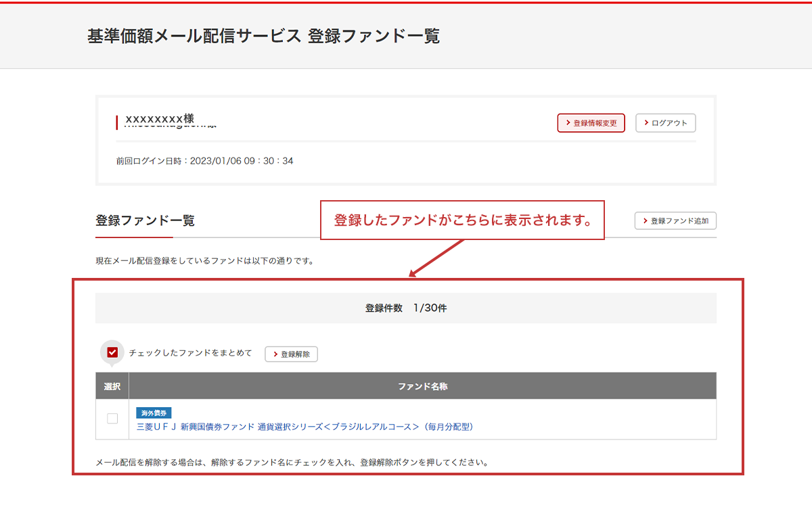This screenshot has width=812, height=520.
Task: Click the 選択 column header
Action: [112, 387]
